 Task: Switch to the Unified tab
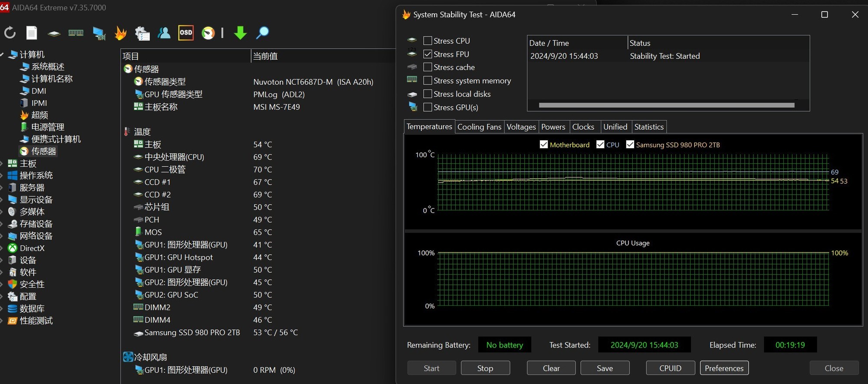pyautogui.click(x=615, y=127)
